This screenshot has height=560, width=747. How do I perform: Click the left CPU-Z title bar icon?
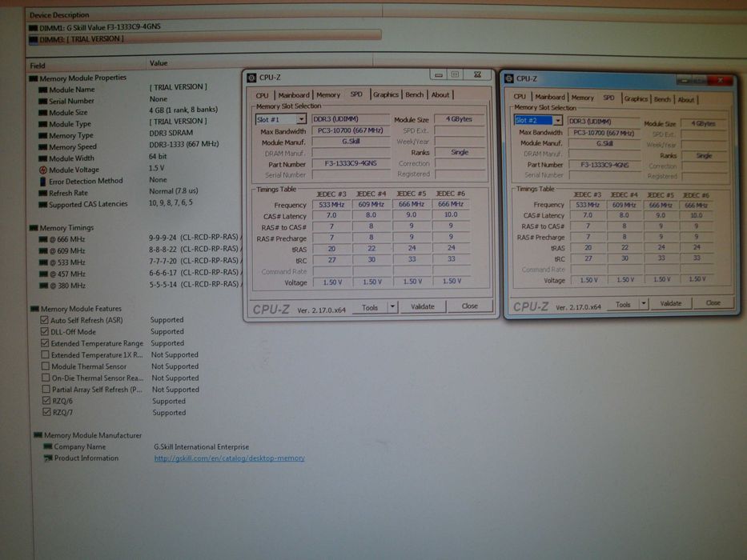[x=251, y=78]
